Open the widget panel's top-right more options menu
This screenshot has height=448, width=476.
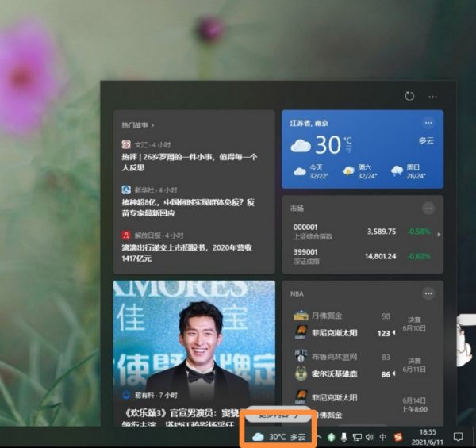tap(432, 96)
